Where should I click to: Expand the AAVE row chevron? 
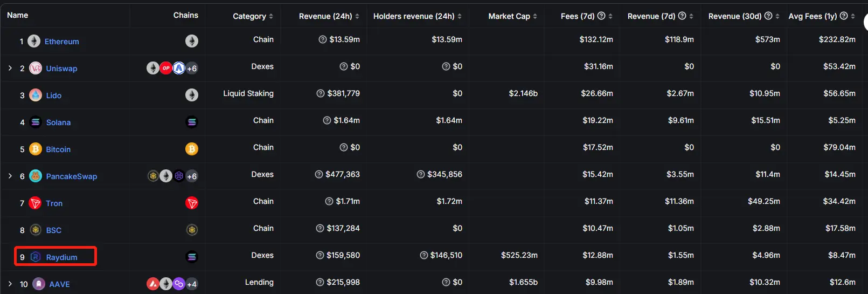click(x=10, y=284)
